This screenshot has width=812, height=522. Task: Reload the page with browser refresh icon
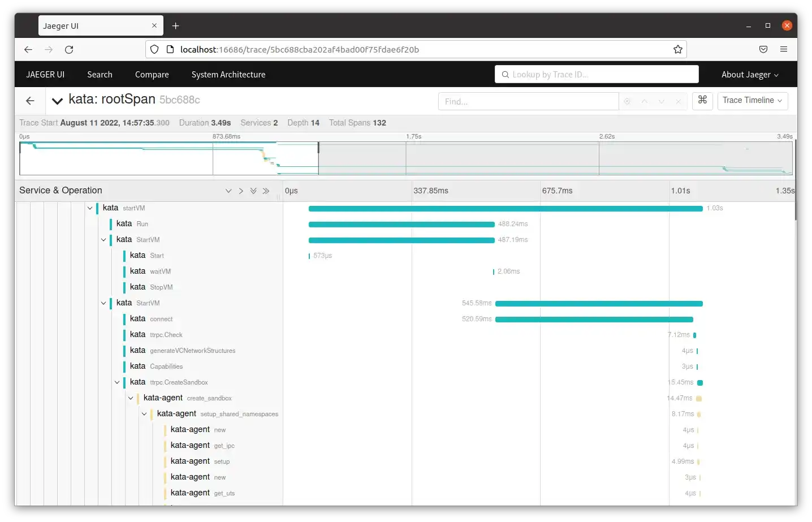69,50
